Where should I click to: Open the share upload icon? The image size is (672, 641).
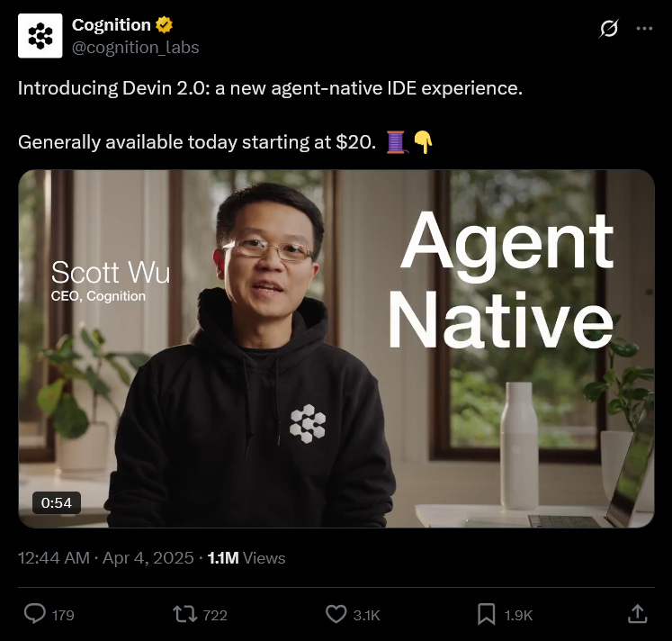point(637,614)
